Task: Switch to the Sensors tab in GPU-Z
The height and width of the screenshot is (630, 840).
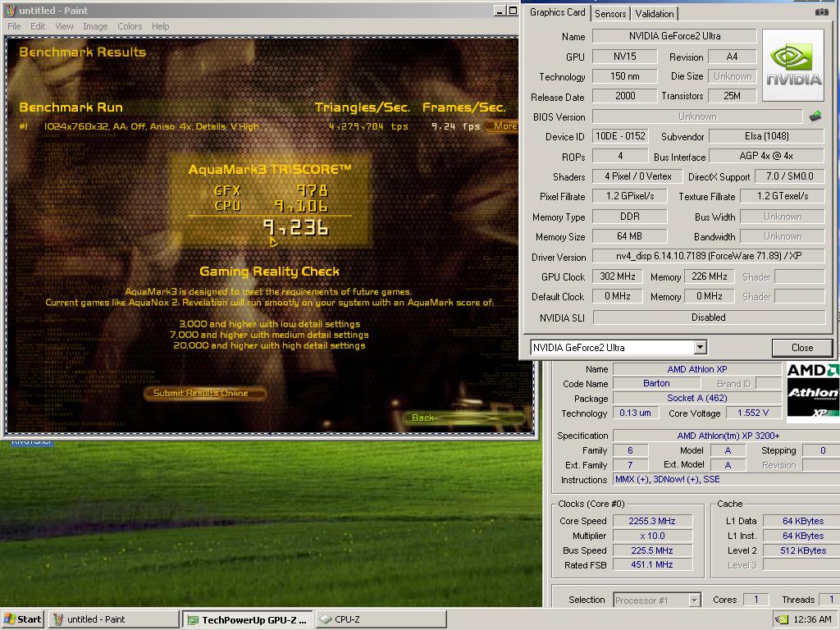Action: coord(610,14)
